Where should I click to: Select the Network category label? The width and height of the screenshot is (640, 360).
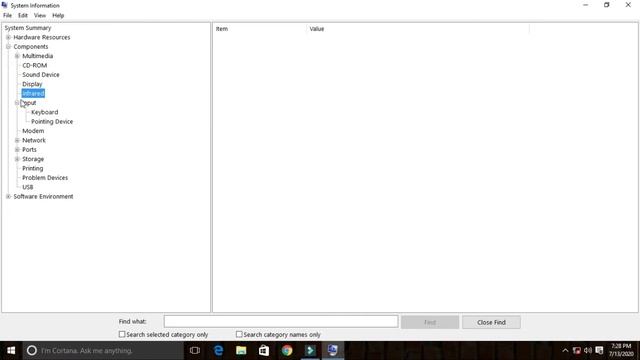pyautogui.click(x=34, y=140)
